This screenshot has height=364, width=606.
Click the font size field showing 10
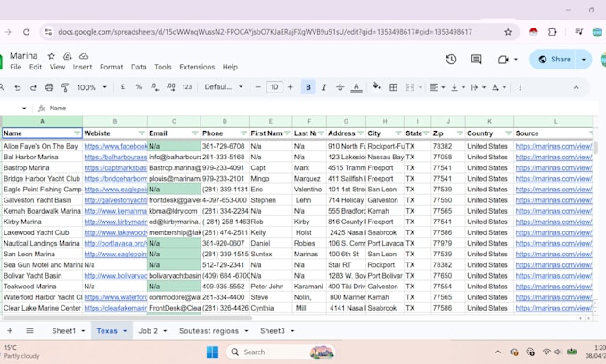274,87
